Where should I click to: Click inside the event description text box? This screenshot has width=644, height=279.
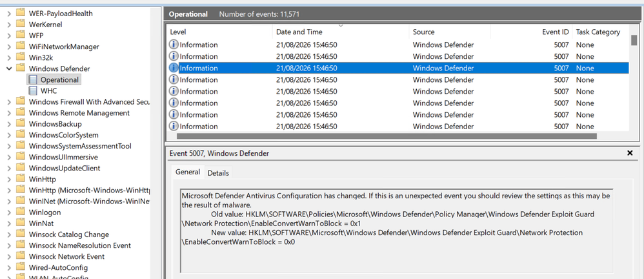(x=397, y=231)
